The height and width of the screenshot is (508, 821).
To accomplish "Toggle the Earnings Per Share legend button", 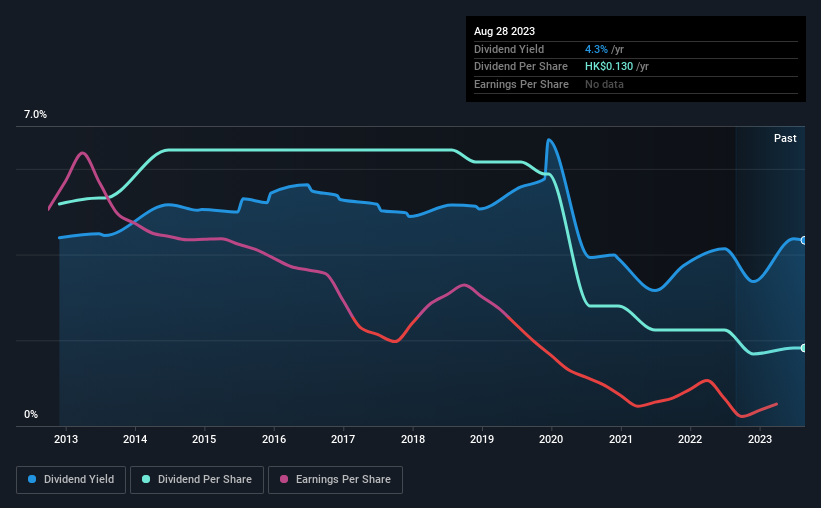I will click(x=335, y=480).
